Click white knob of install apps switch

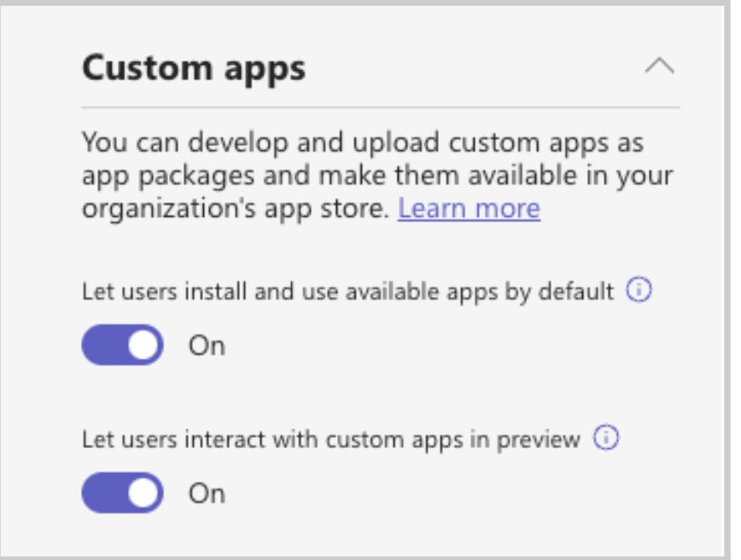[143, 345]
